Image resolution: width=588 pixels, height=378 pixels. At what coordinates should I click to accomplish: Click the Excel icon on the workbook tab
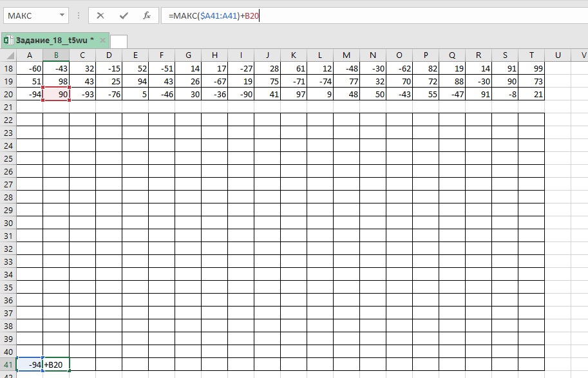click(8, 40)
